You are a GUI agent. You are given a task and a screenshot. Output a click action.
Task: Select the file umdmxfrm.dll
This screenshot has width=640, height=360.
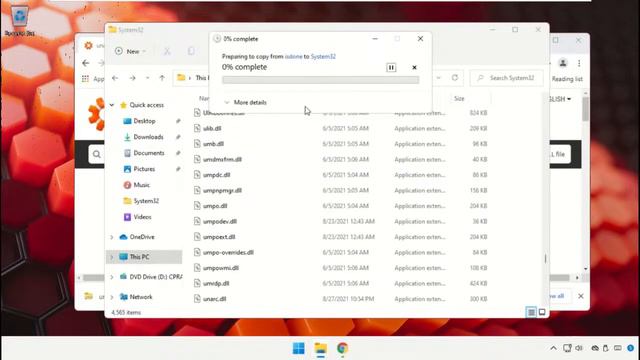point(222,160)
